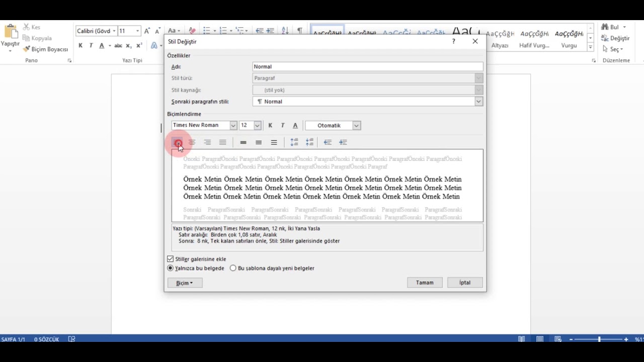This screenshot has height=362, width=644.
Task: Open Pano clipboard dialog launcher
Action: (69, 61)
